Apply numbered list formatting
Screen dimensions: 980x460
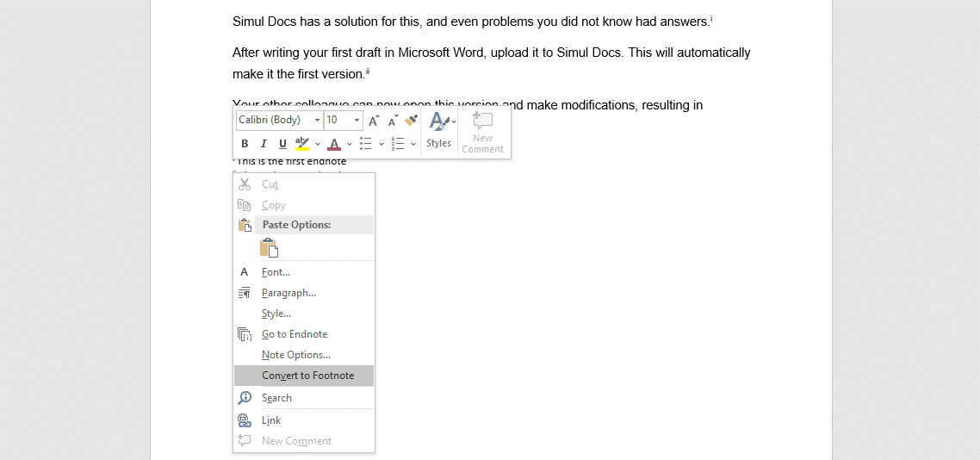398,144
